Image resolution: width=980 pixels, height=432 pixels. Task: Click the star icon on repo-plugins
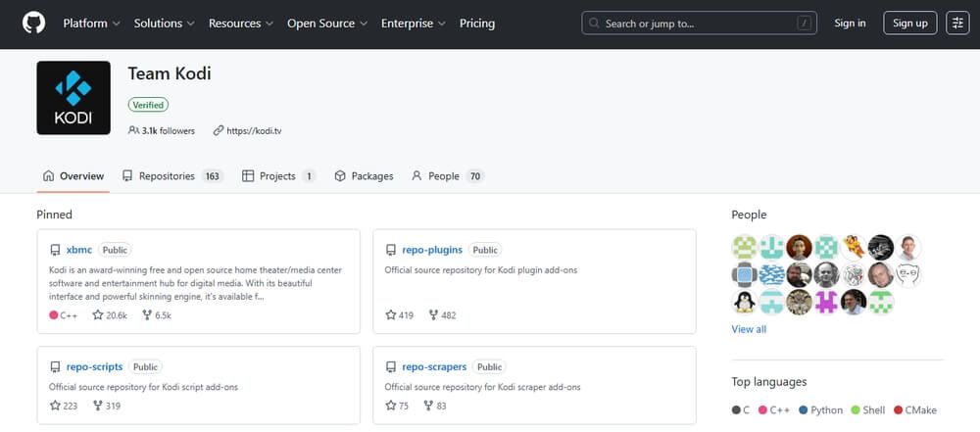[391, 315]
